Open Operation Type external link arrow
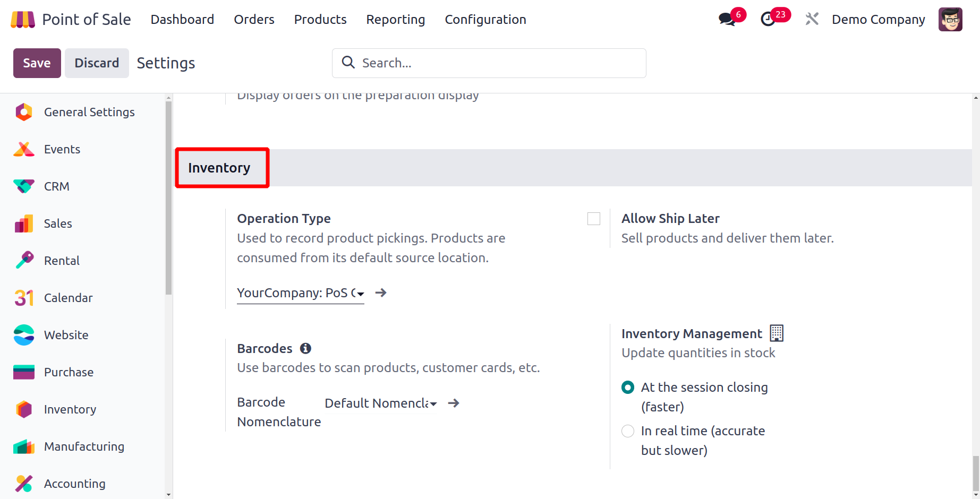 pyautogui.click(x=381, y=293)
